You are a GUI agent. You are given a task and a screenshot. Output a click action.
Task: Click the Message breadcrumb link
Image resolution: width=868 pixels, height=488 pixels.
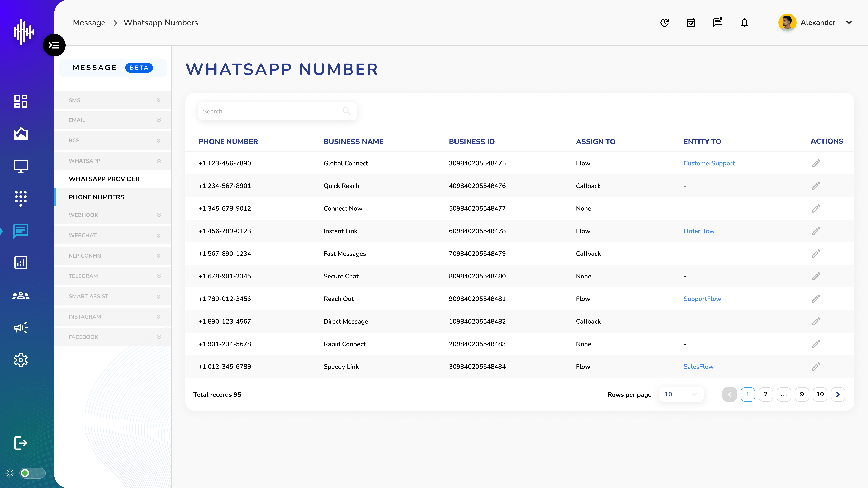tap(89, 23)
